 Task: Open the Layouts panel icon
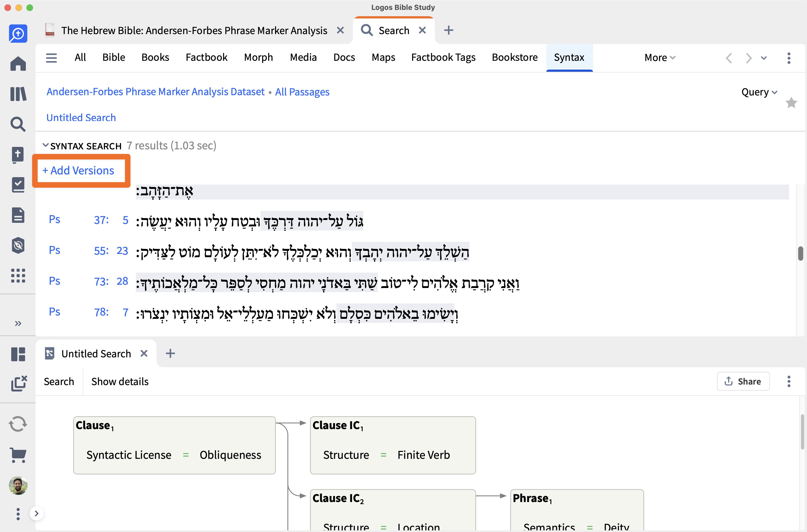(18, 354)
